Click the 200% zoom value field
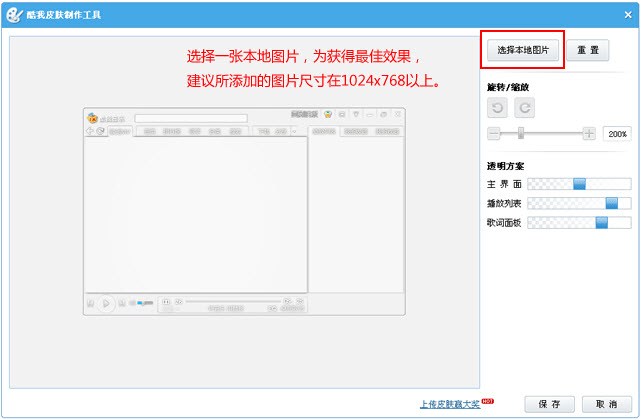This screenshot has height=419, width=640. tap(617, 134)
